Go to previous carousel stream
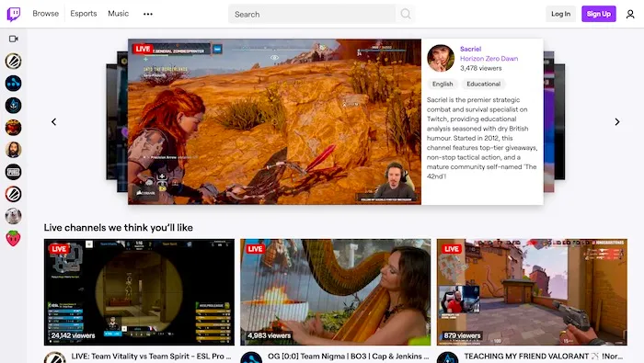This screenshot has height=363, width=644. click(x=53, y=122)
